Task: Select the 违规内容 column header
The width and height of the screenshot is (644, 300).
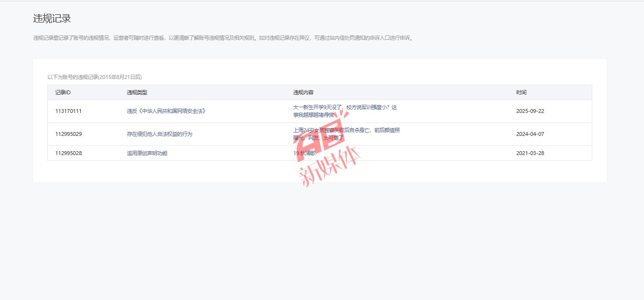Action: [x=303, y=92]
